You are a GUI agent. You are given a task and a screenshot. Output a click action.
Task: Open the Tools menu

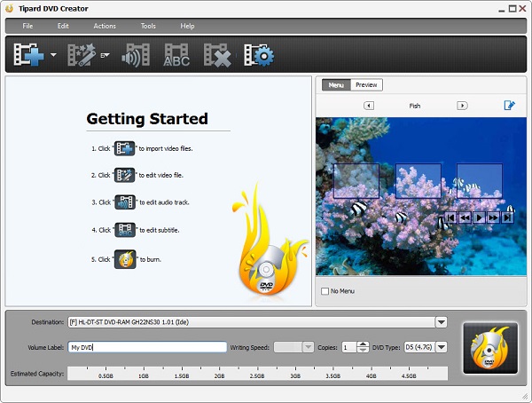pos(147,26)
